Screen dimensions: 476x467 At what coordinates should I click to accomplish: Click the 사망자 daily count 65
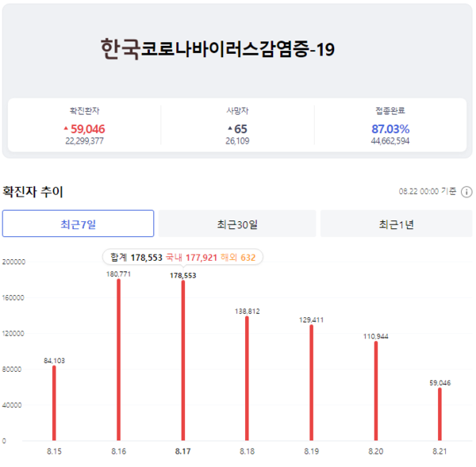click(240, 129)
